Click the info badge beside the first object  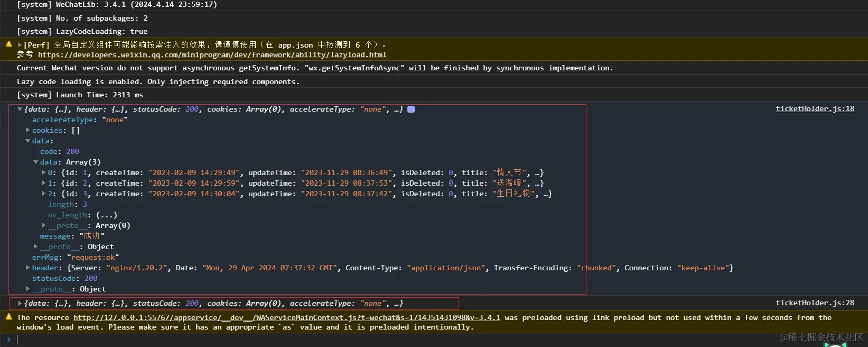pyautogui.click(x=411, y=109)
